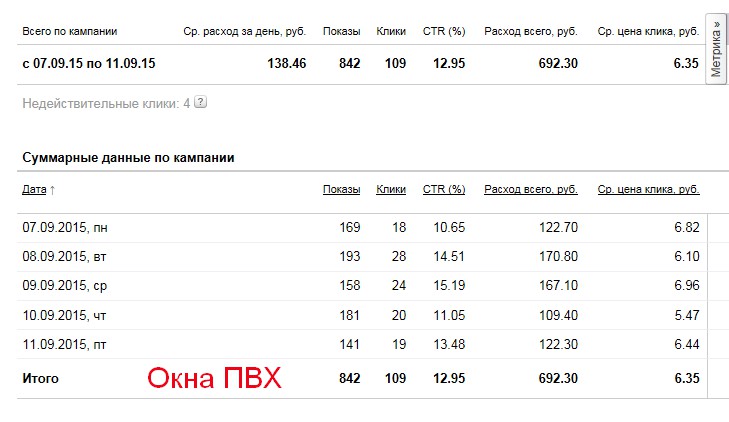Click the help icon beside Недействительные клики
Image resolution: width=729 pixels, height=422 pixels.
[x=201, y=102]
